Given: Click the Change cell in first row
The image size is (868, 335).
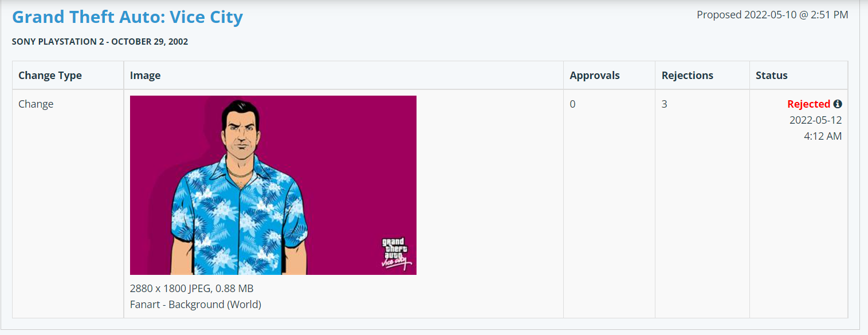Looking at the screenshot, I should [36, 104].
